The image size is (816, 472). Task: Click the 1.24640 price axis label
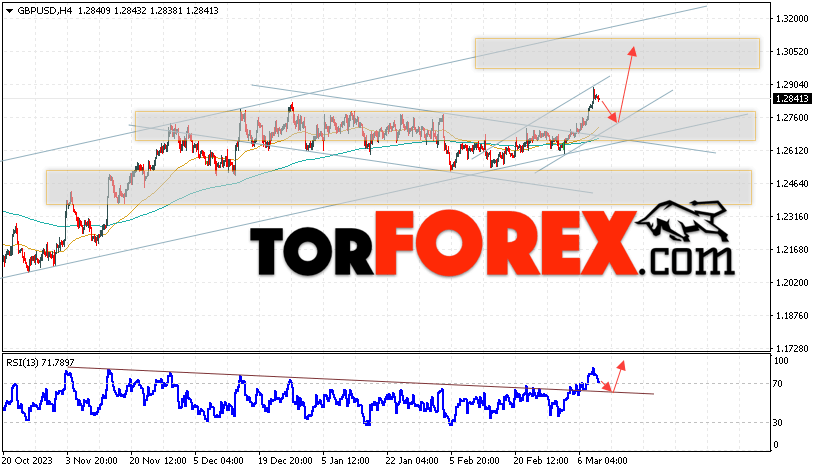coord(792,183)
